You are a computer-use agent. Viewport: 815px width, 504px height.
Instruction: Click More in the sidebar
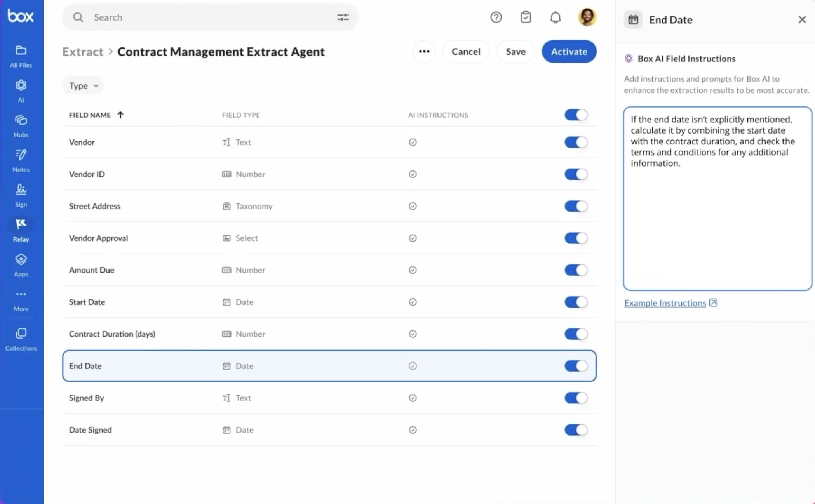pos(21,301)
